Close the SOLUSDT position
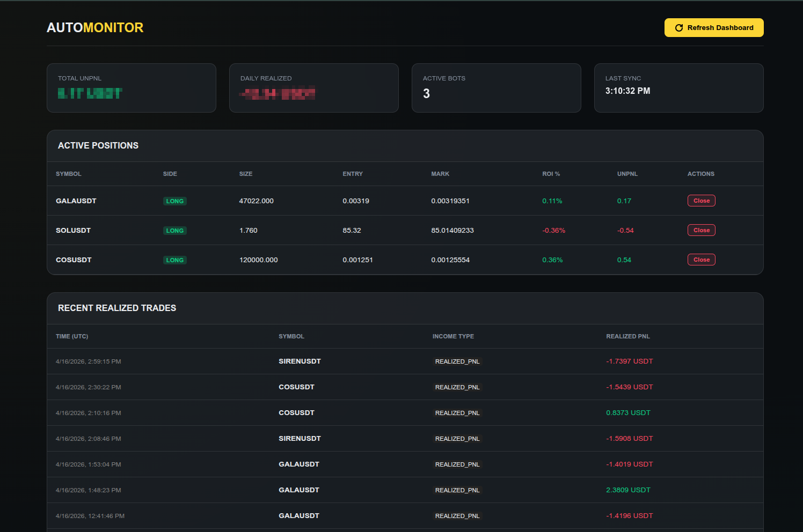The width and height of the screenshot is (803, 532). pos(702,230)
